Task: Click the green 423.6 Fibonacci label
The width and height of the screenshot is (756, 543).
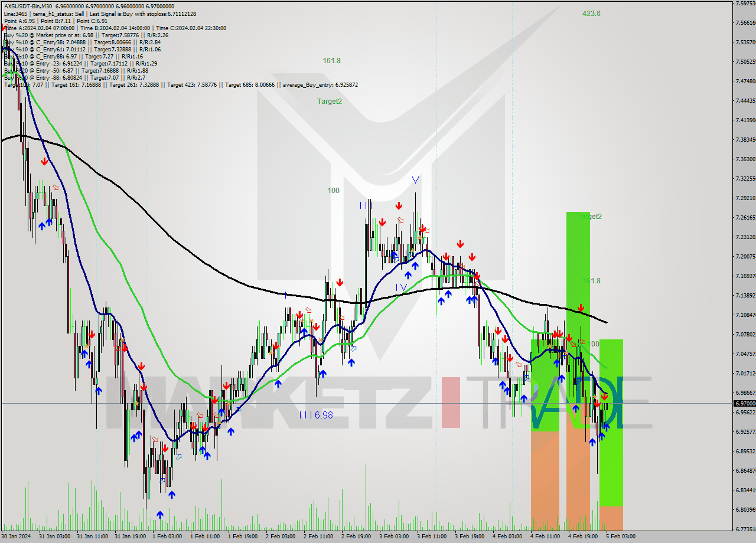Action: (591, 13)
